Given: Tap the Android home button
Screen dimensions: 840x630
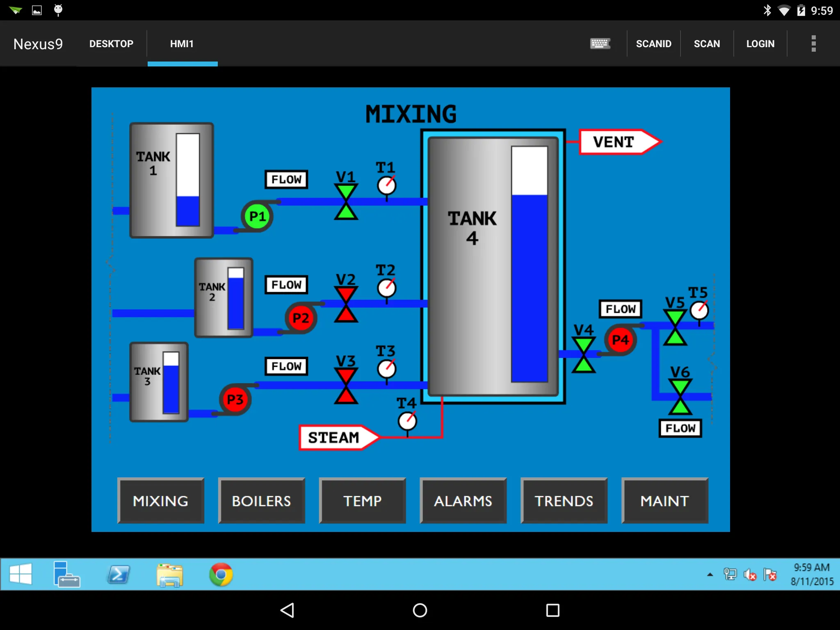Looking at the screenshot, I should click(420, 610).
